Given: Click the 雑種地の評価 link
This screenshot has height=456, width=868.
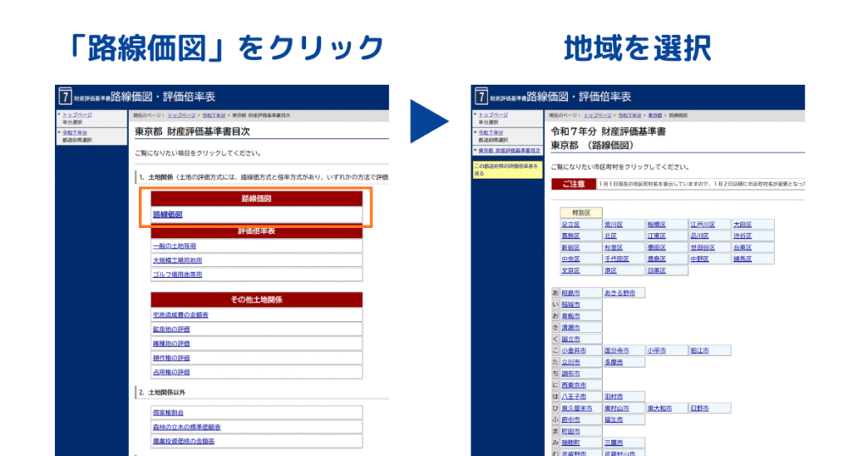Looking at the screenshot, I should pos(171,343).
